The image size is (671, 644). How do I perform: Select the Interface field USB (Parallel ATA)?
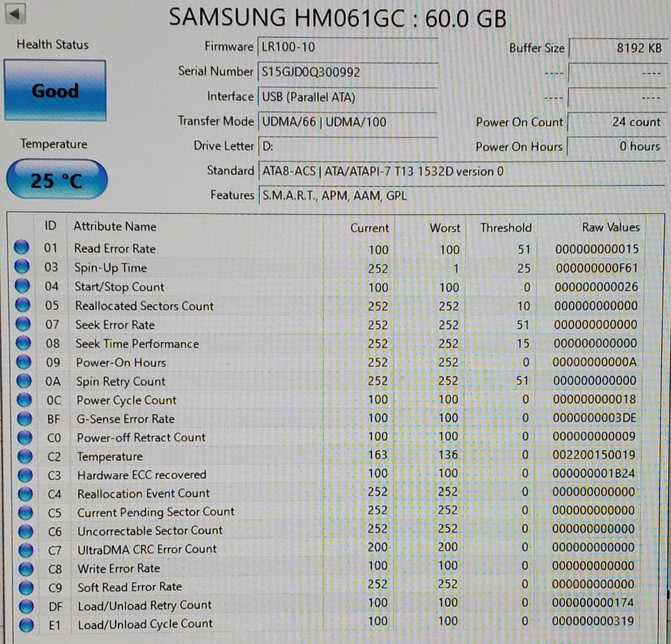[x=348, y=97]
